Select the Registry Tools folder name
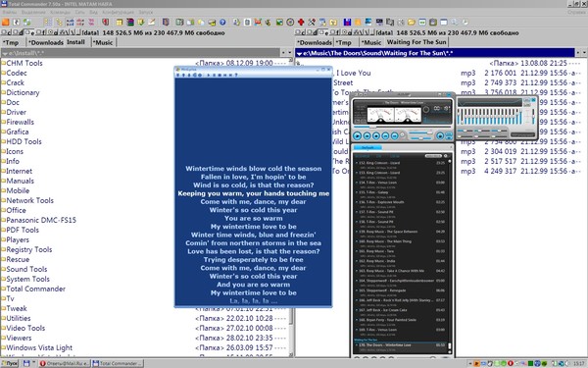This screenshot has height=368, width=588. click(x=28, y=249)
